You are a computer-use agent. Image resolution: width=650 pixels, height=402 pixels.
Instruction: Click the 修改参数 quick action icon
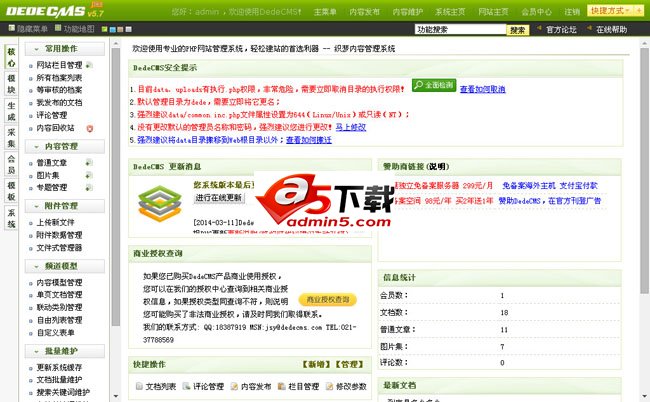(329, 386)
